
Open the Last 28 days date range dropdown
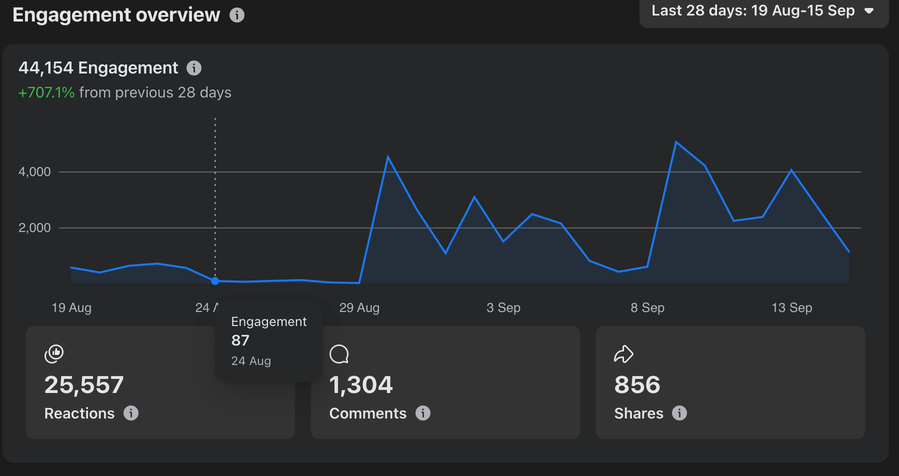(x=764, y=11)
